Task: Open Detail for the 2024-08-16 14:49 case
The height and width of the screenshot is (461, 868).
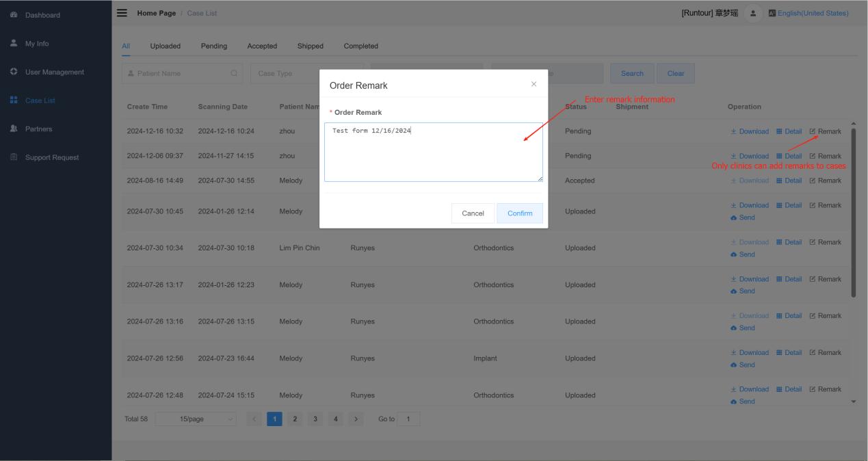Action: coord(789,181)
